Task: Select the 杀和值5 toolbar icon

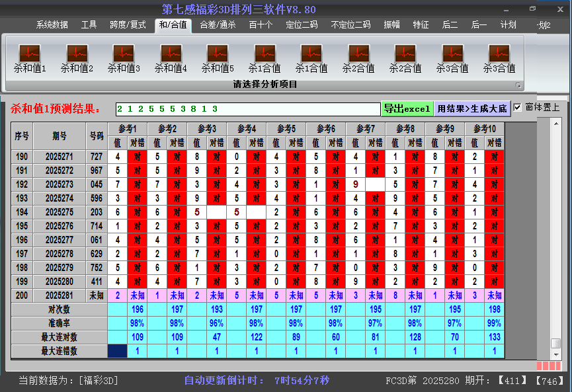Action: pyautogui.click(x=217, y=56)
